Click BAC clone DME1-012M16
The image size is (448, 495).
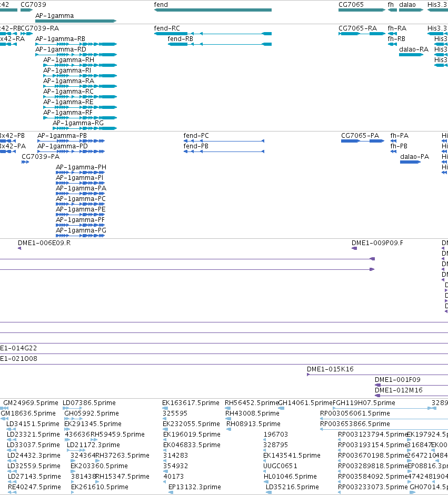[411, 396]
